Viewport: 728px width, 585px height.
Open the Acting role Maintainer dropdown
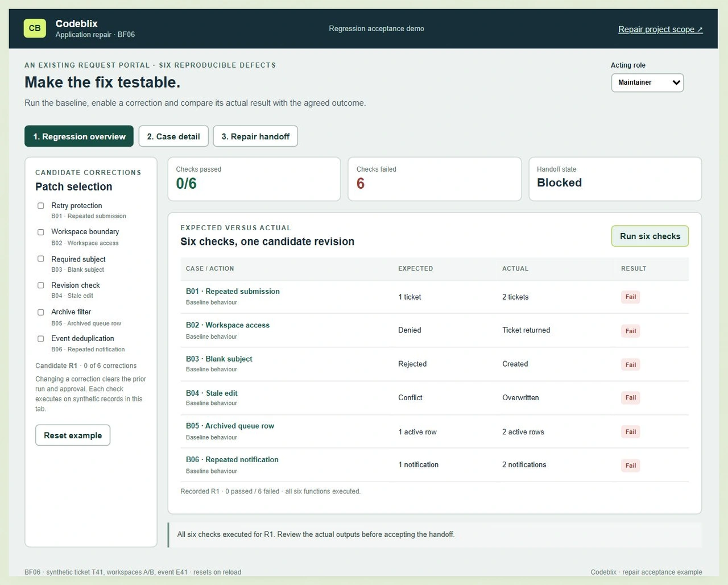point(647,82)
